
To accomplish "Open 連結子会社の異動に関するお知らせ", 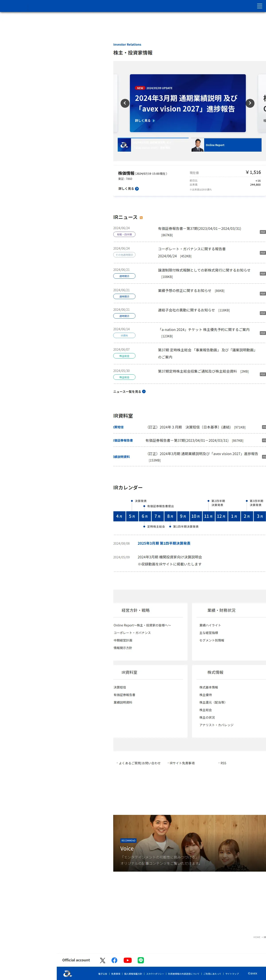I will tap(186, 310).
